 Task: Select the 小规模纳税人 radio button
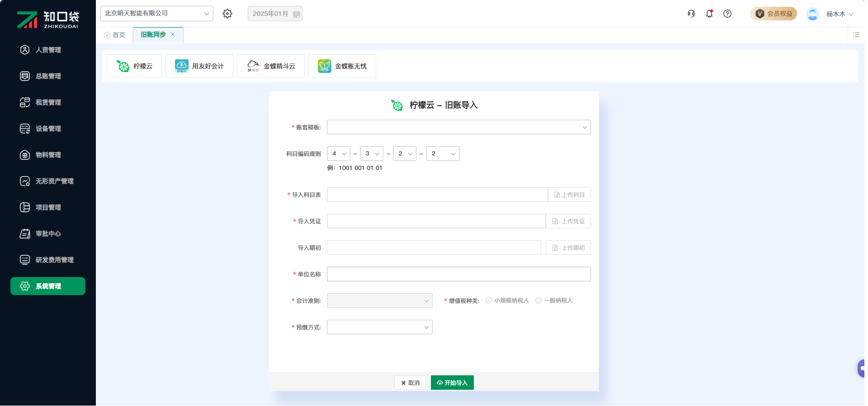click(489, 301)
